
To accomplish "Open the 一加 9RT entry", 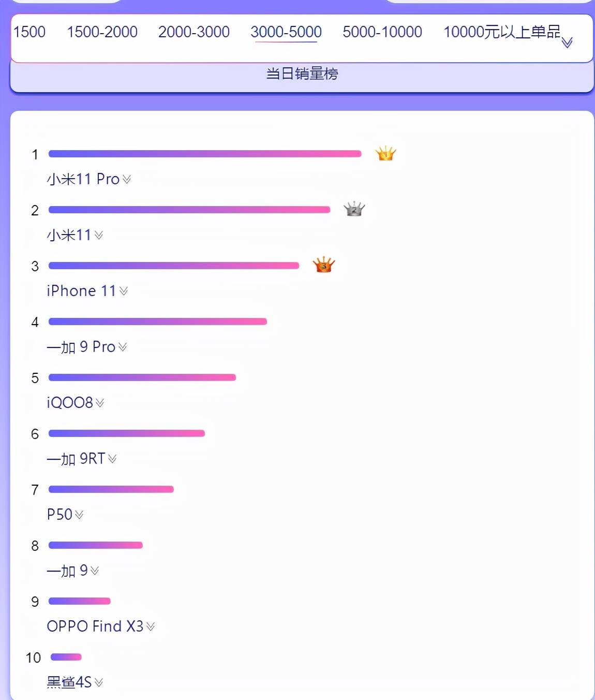I will tap(76, 459).
